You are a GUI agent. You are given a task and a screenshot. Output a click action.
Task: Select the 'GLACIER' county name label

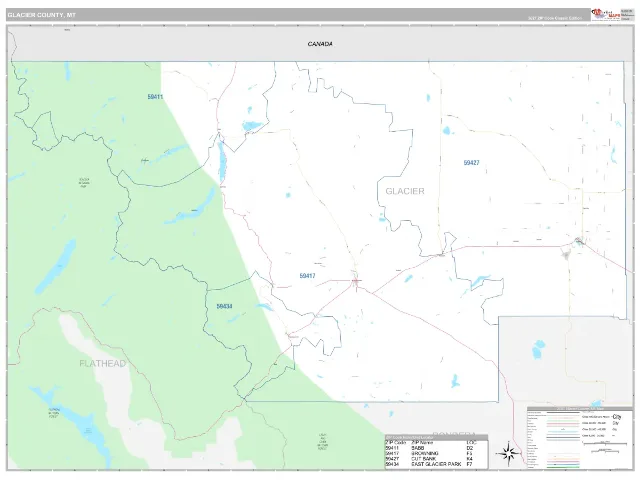click(x=405, y=191)
